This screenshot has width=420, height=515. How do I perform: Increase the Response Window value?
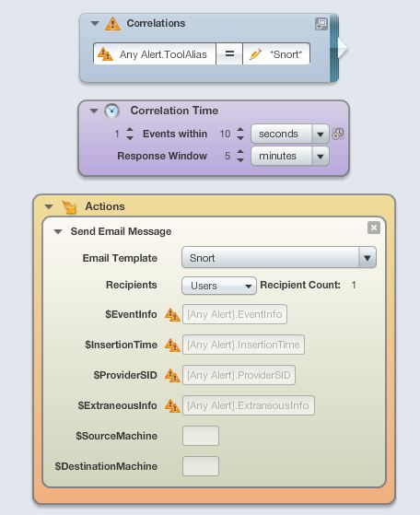click(x=240, y=152)
